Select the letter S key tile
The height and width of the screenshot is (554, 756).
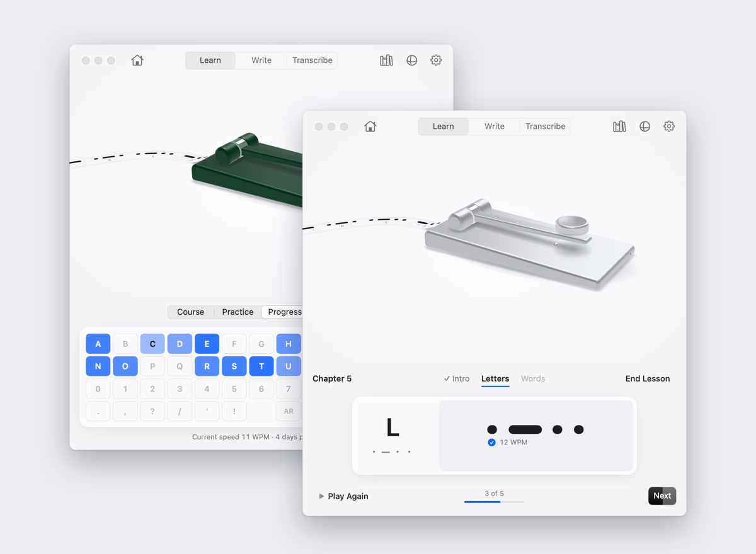pyautogui.click(x=234, y=366)
